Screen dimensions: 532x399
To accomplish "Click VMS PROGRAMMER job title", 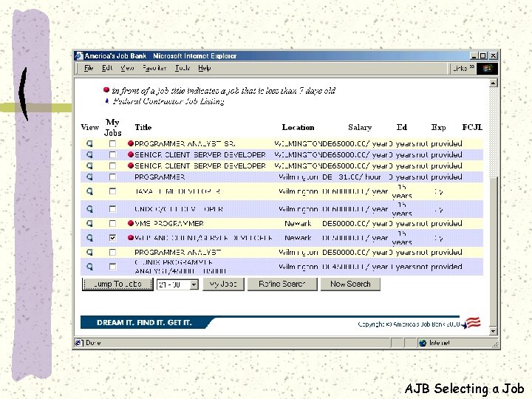I will (169, 224).
